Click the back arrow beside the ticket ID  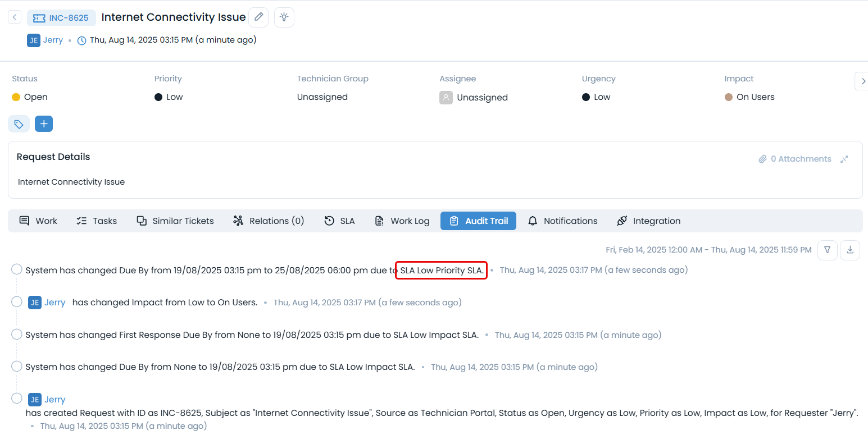[x=15, y=17]
